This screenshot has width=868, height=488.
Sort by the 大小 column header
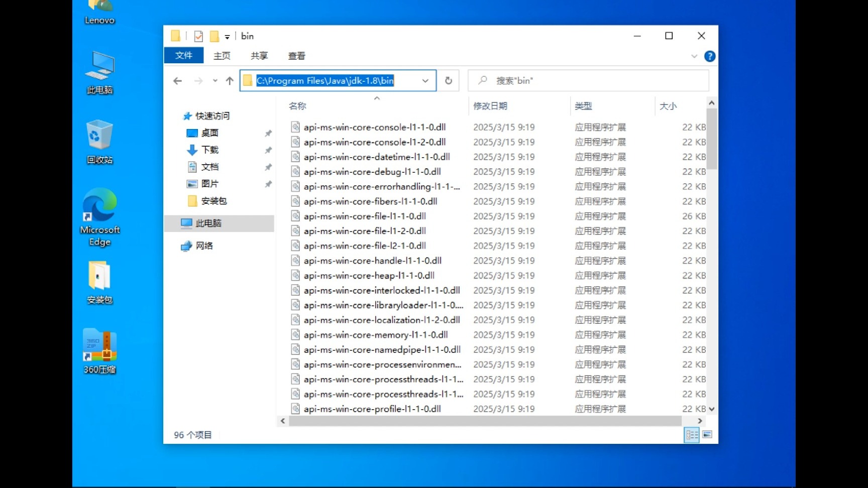coord(668,106)
